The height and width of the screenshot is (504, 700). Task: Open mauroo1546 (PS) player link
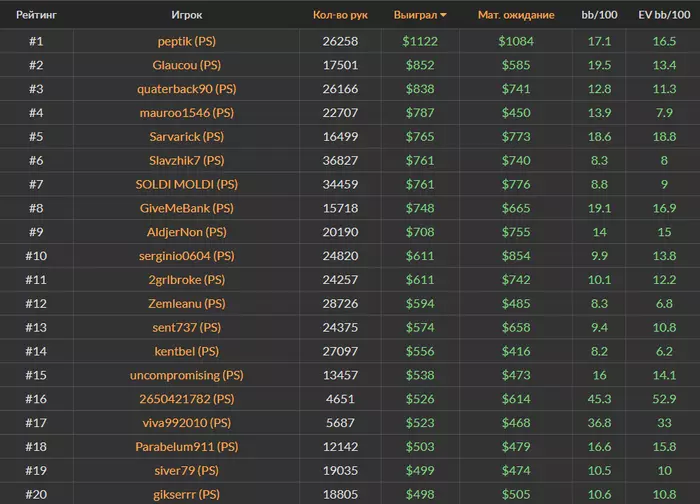click(x=187, y=113)
